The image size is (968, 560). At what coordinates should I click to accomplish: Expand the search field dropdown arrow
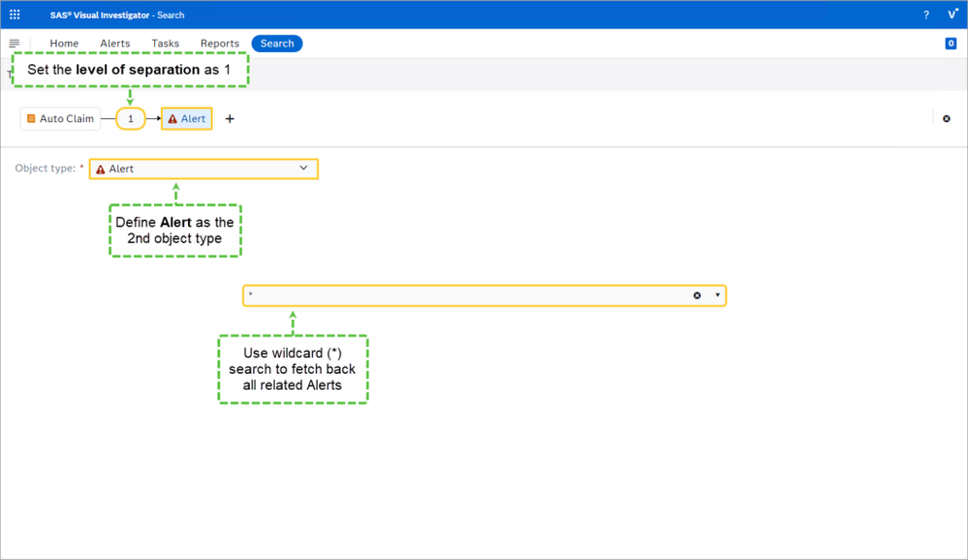coord(717,296)
